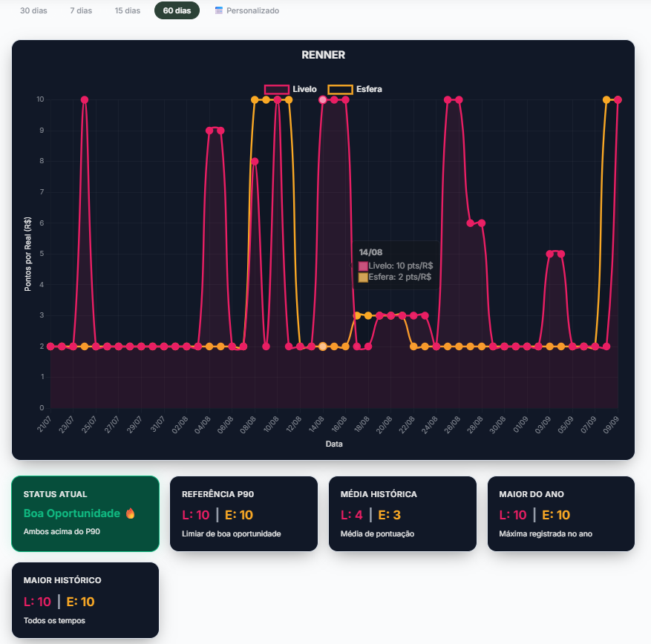
Task: Hide the Esfera series via legend label
Action: click(x=369, y=89)
